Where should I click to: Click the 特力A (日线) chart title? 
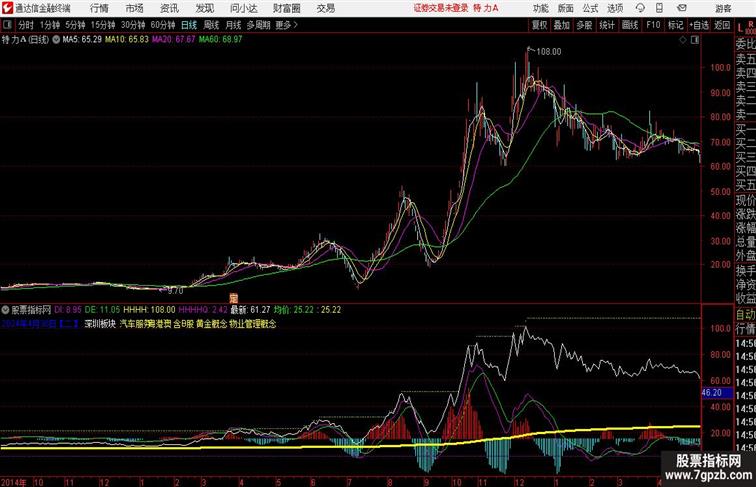pos(25,40)
